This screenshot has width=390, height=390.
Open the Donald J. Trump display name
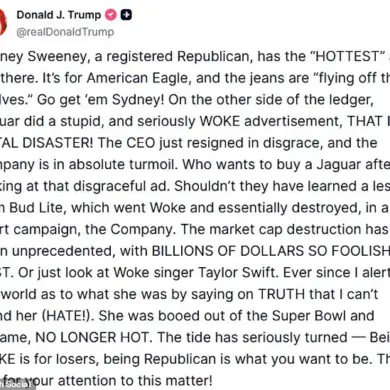coord(59,15)
